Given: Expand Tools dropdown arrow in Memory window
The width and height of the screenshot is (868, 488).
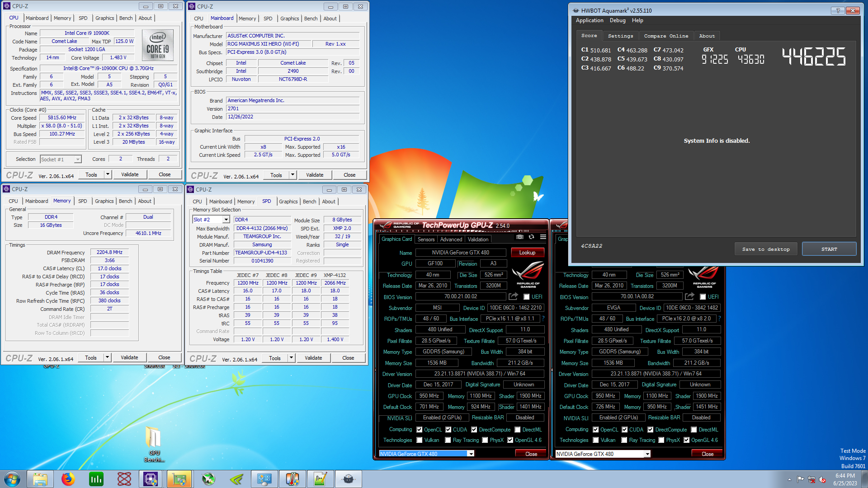Looking at the screenshot, I should 107,357.
